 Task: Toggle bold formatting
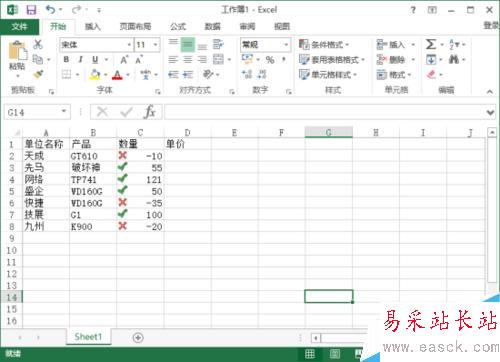[x=66, y=59]
